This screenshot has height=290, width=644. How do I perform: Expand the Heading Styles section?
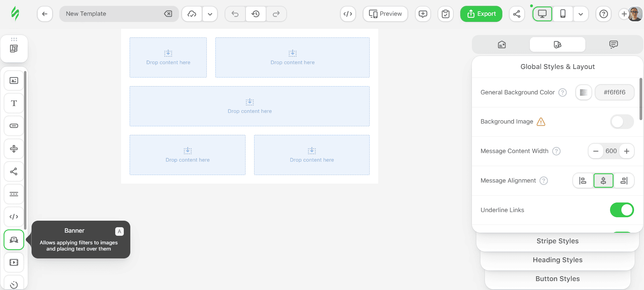tap(558, 260)
